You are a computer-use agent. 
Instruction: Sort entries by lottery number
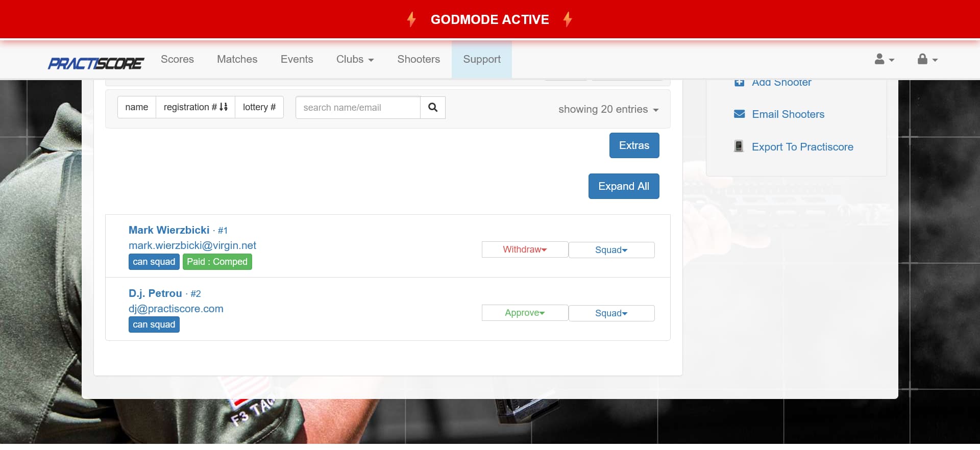[259, 107]
